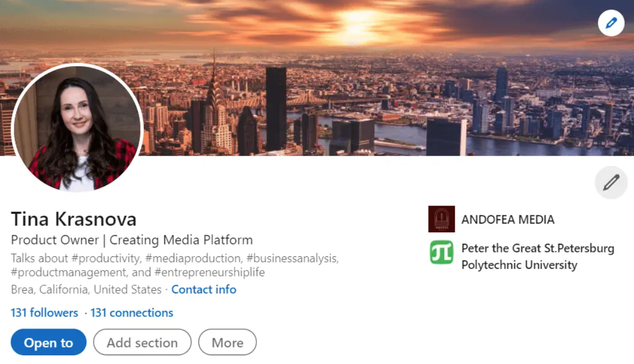Screen dimensions: 634x364
Task: Click the Open to button
Action: pyautogui.click(x=49, y=342)
